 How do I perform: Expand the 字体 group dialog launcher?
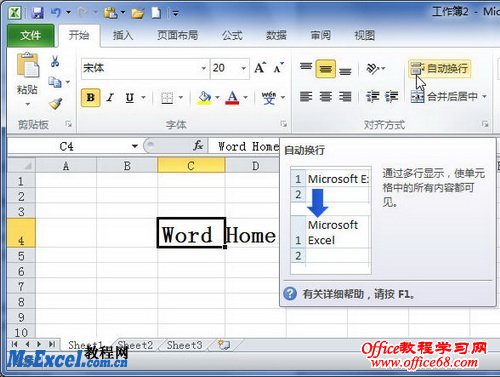coord(283,124)
